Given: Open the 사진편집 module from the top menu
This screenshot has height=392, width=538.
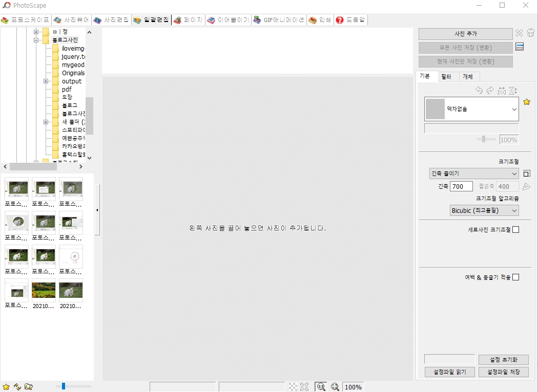Looking at the screenshot, I should [x=112, y=20].
